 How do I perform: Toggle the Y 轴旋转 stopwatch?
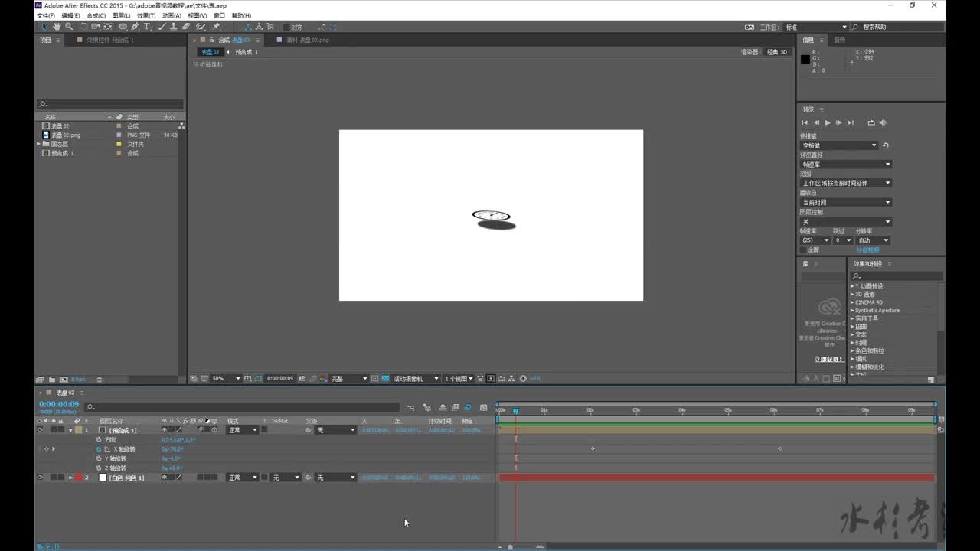coord(99,458)
